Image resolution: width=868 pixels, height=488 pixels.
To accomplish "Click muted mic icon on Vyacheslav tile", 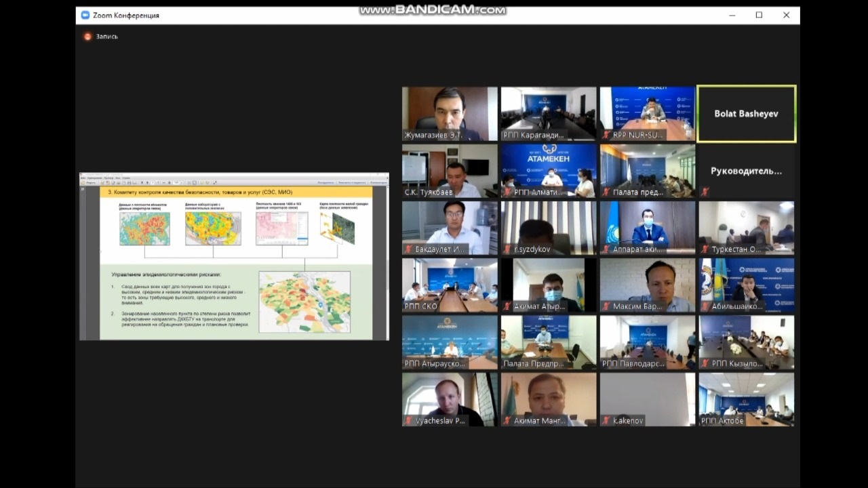I will point(408,421).
